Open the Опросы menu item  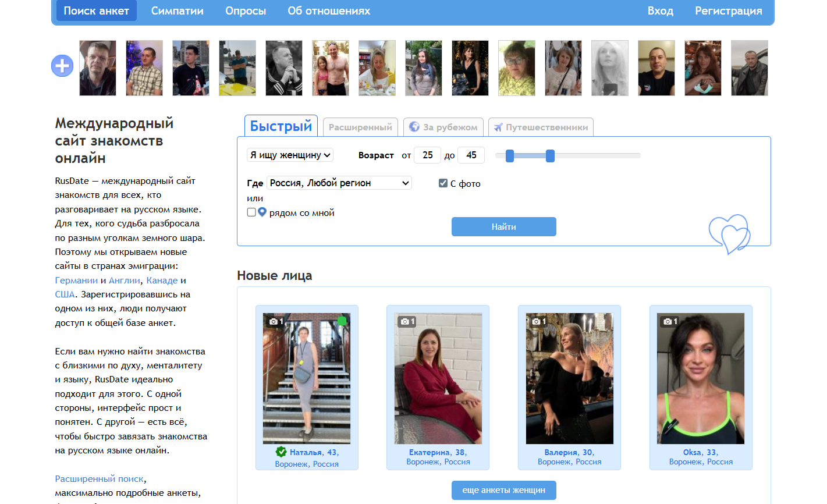coord(246,10)
